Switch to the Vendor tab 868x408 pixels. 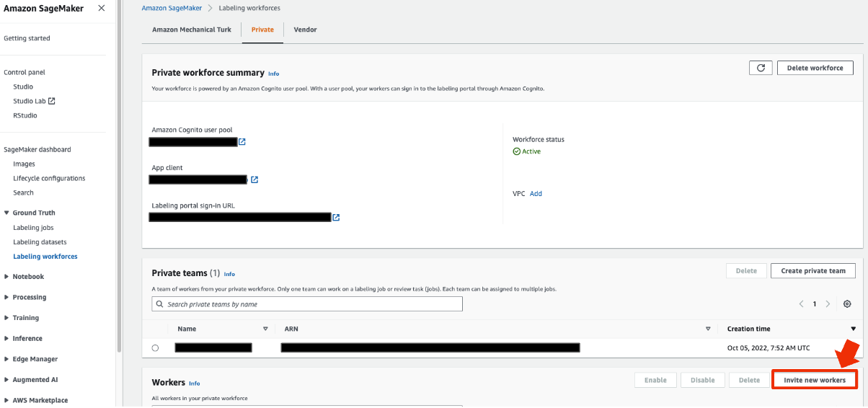tap(305, 30)
